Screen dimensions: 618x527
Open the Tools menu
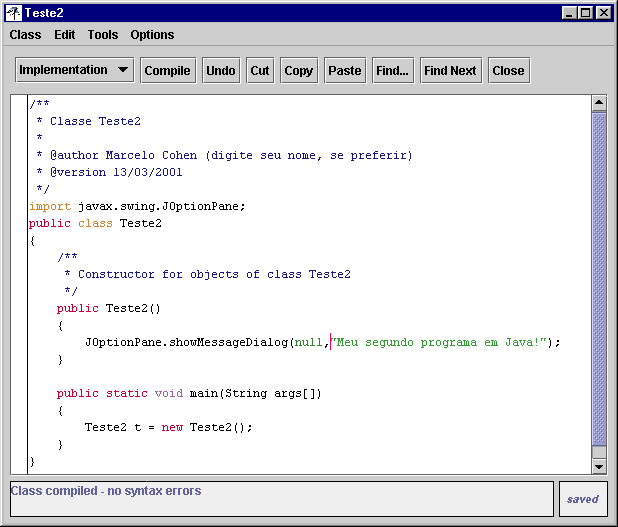(103, 35)
